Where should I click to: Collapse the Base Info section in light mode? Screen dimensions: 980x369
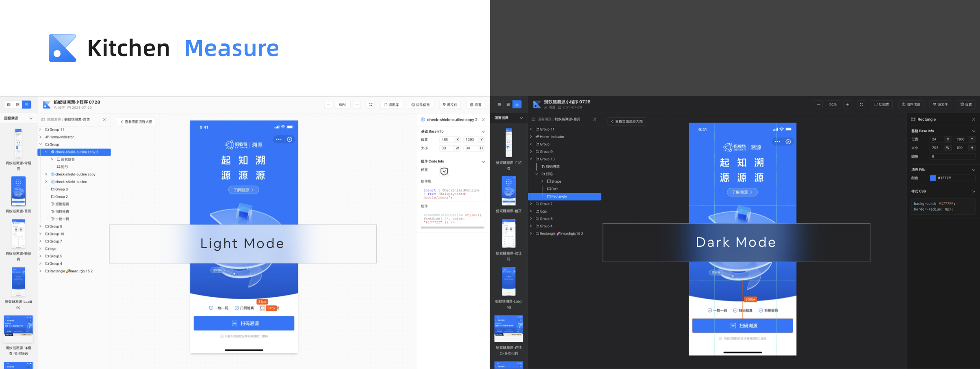coord(483,132)
